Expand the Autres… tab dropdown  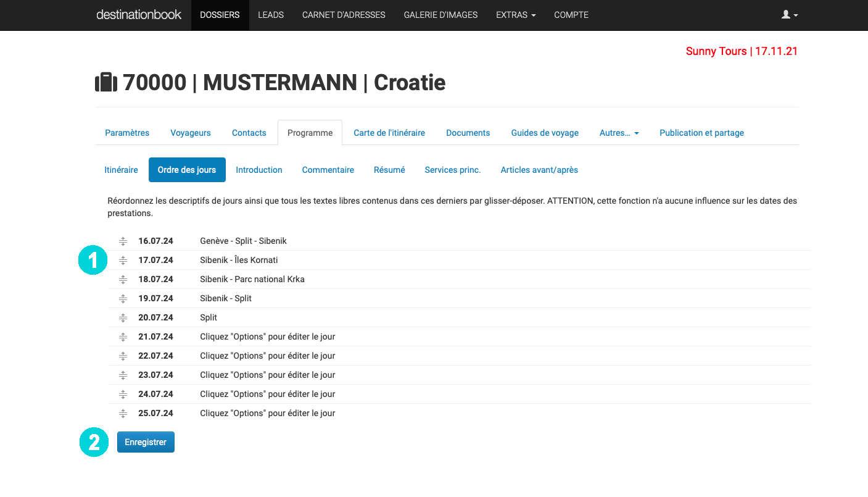[x=619, y=133]
